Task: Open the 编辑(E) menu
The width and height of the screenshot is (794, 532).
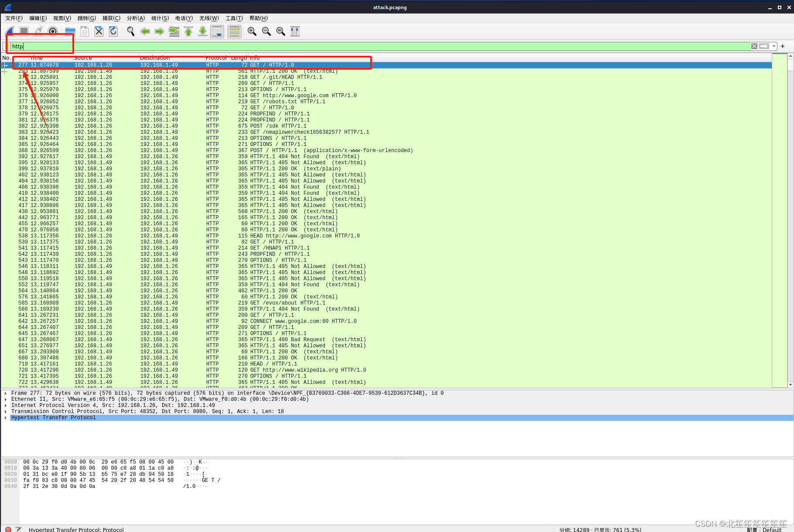Action: pyautogui.click(x=38, y=18)
